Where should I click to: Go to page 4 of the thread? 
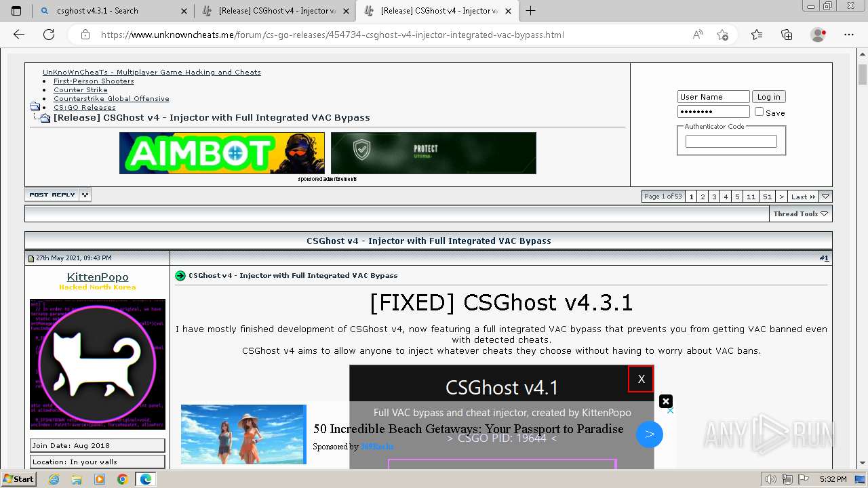pos(726,197)
